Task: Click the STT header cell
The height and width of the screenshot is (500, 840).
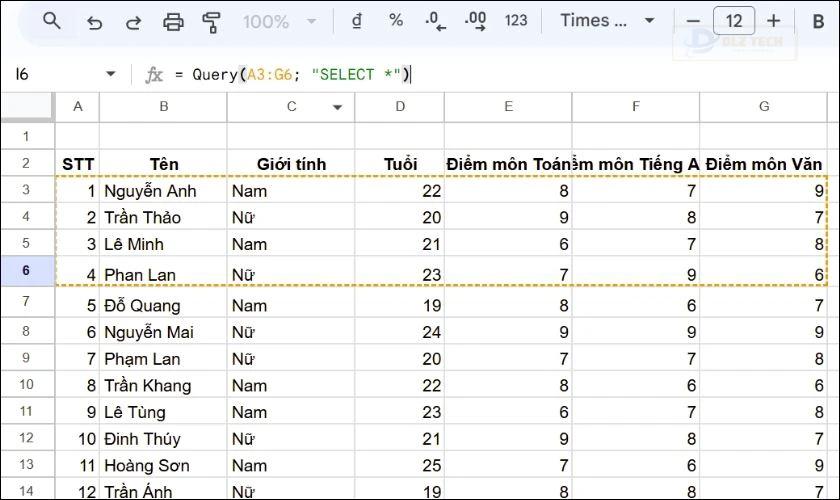Action: pyautogui.click(x=78, y=163)
